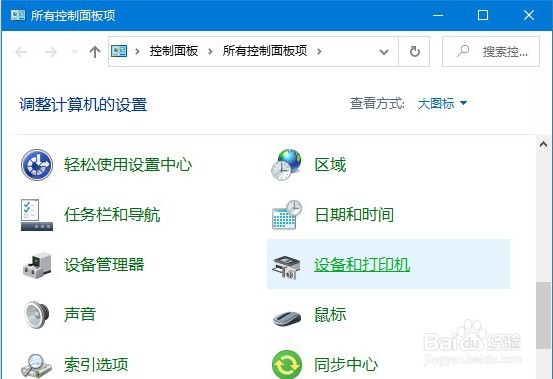The image size is (553, 379).
Task: Click the 日期和时间 calendar clock icon
Action: 287,215
